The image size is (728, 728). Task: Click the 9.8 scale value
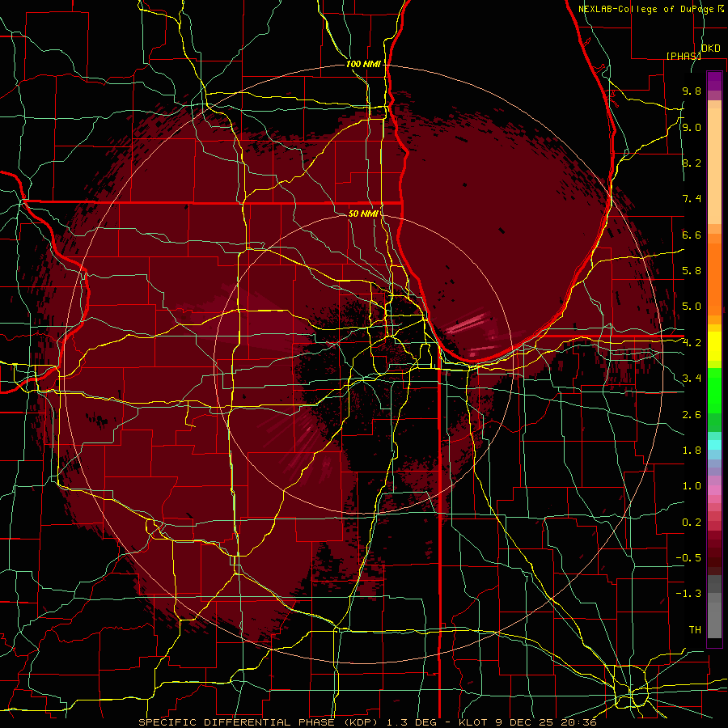692,91
